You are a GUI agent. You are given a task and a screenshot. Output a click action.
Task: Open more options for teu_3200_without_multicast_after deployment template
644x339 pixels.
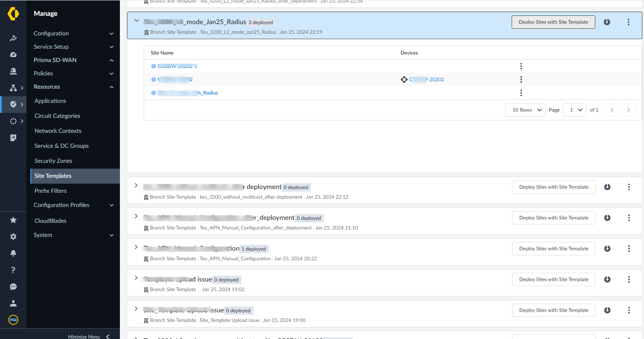(x=629, y=187)
